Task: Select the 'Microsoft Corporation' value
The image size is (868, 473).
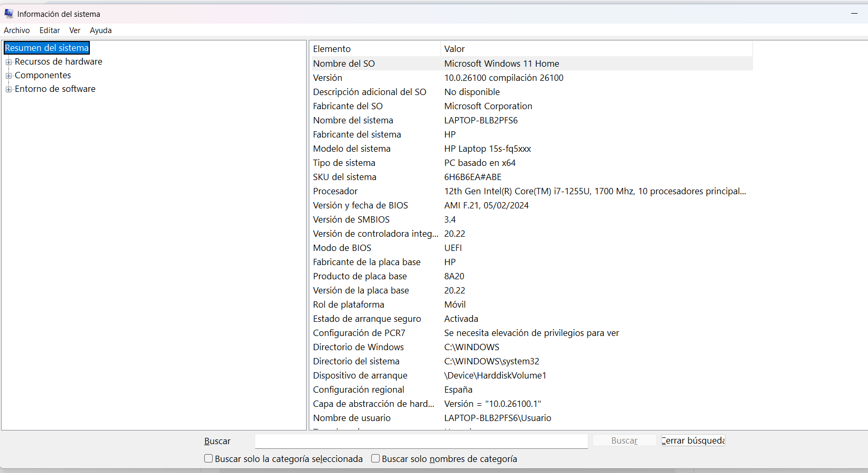Action: 488,106
